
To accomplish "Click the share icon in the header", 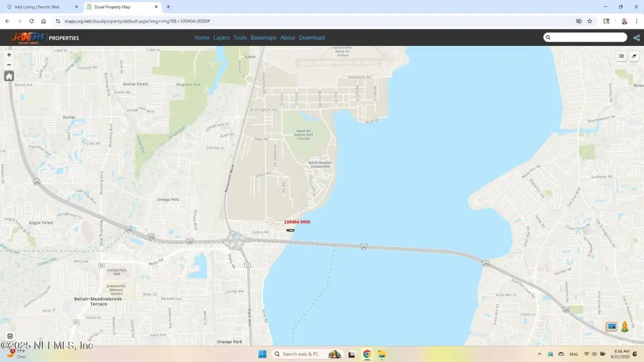I will tap(636, 38).
